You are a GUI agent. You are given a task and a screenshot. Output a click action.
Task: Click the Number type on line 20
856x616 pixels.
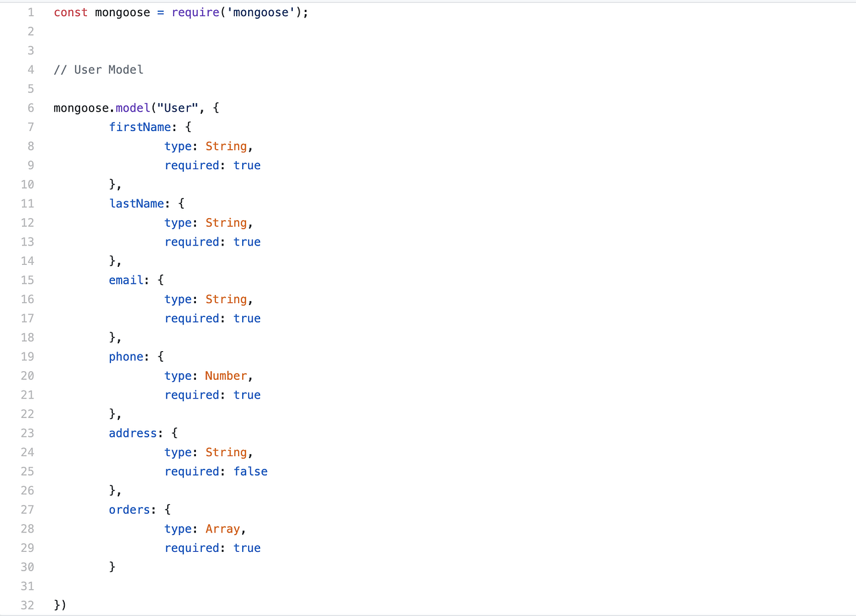(x=225, y=376)
